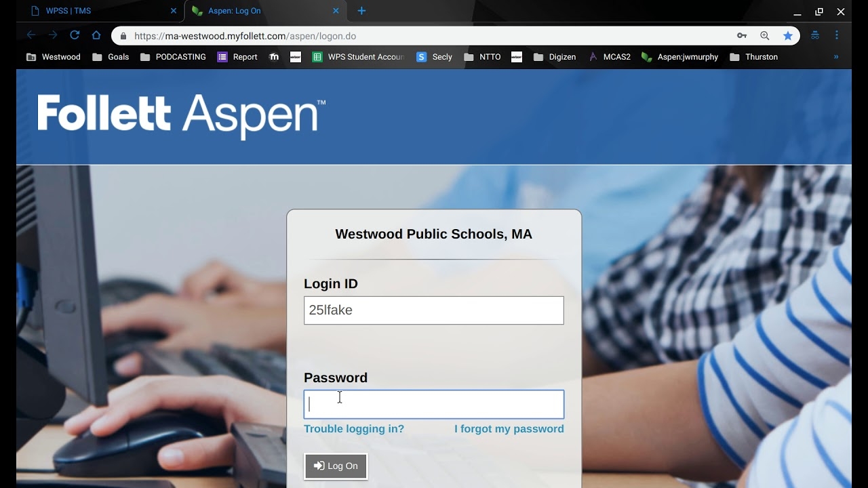
Task: Click the site lock security icon
Action: click(x=123, y=36)
